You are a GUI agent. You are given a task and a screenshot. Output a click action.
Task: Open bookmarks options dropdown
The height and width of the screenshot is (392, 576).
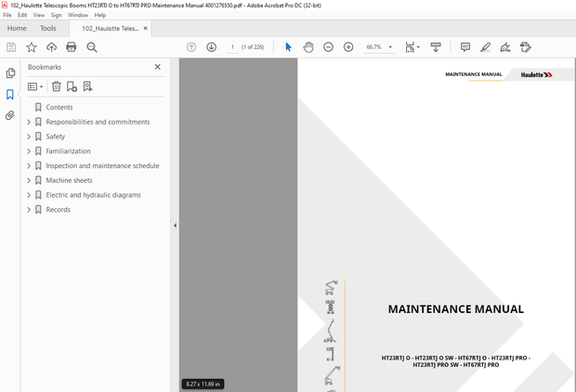(35, 86)
